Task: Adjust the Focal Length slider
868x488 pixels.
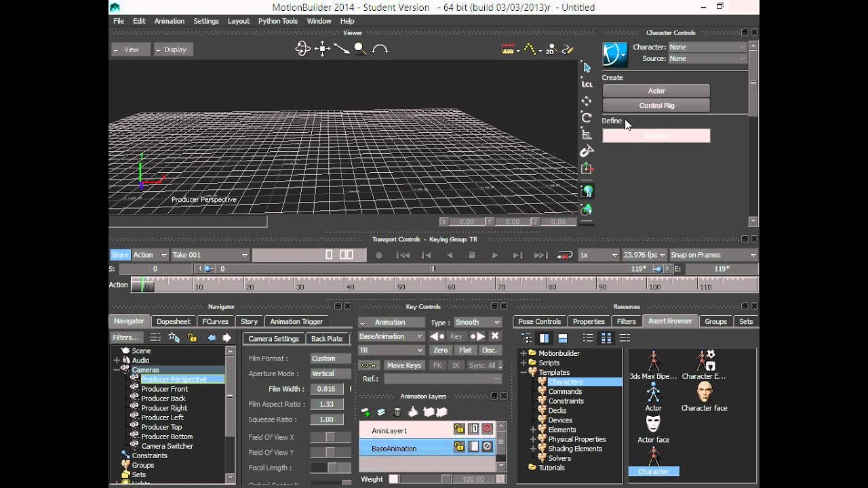Action: [330, 468]
